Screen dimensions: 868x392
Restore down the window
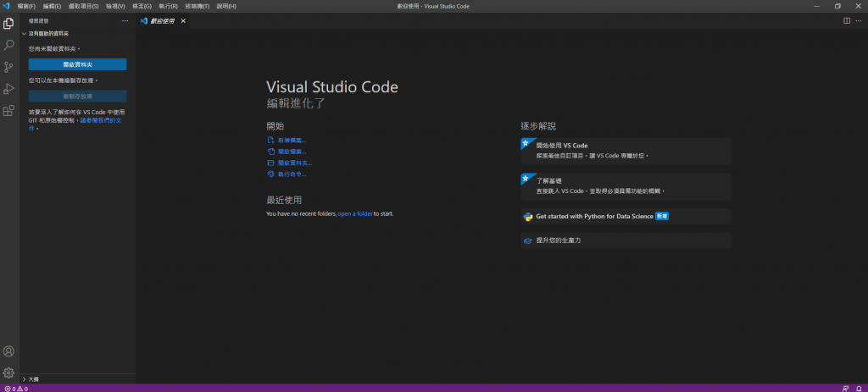point(837,6)
